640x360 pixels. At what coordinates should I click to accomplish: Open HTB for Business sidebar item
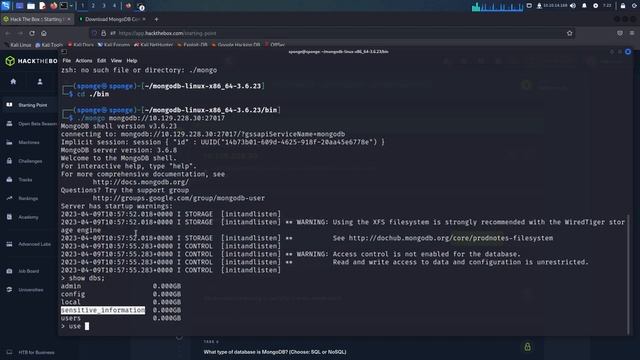31,352
